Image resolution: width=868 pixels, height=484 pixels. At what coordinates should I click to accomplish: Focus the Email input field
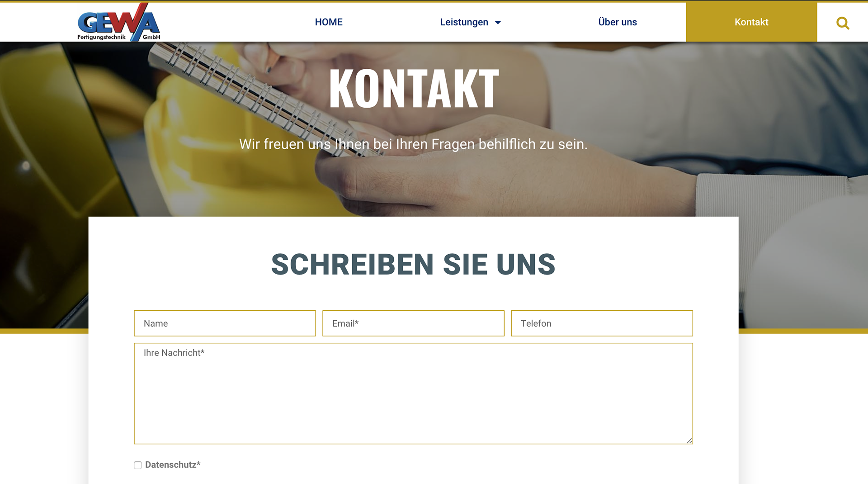[x=413, y=323]
